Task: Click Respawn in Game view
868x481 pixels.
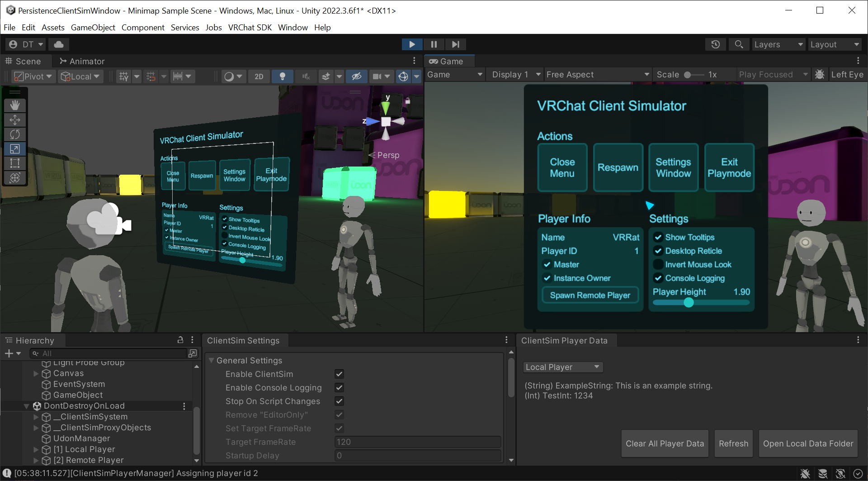Action: coord(618,167)
